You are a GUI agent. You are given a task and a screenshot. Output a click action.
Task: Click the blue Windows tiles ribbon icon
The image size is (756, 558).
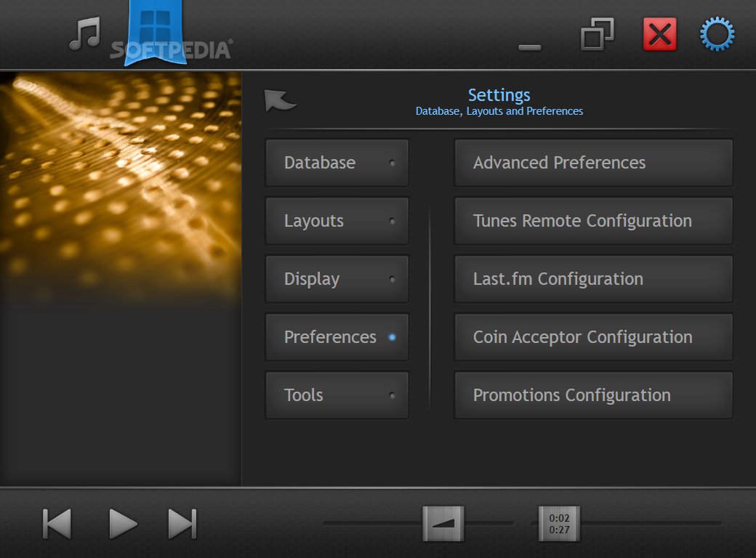155,32
